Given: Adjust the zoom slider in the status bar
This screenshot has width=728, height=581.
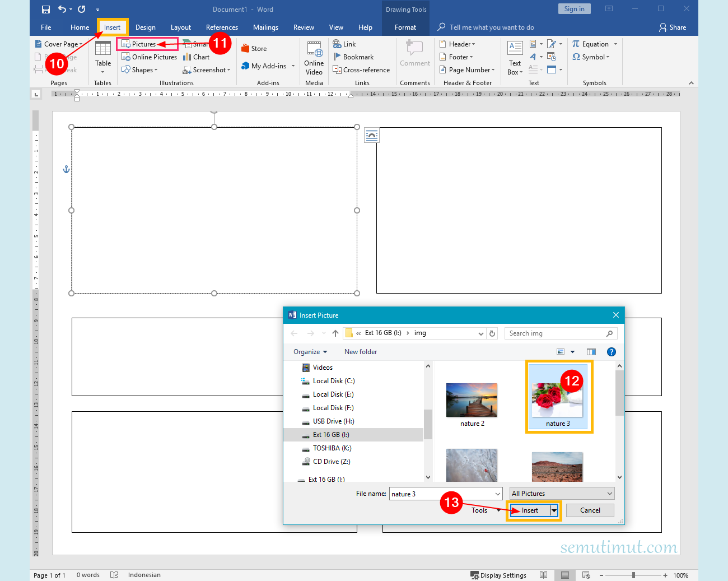Looking at the screenshot, I should click(633, 575).
